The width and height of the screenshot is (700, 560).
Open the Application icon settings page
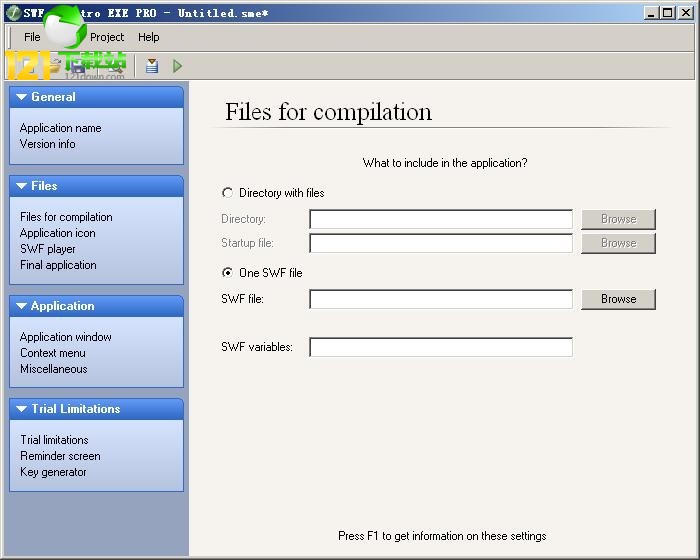click(x=58, y=233)
